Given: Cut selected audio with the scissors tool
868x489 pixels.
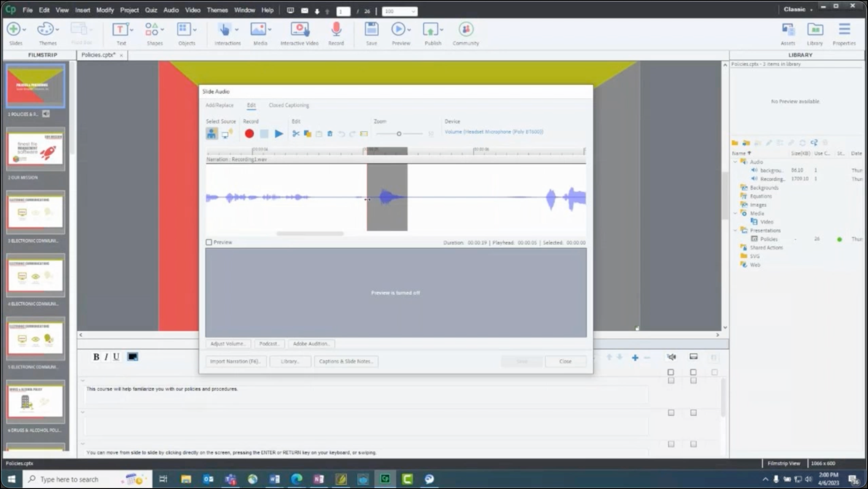Looking at the screenshot, I should pyautogui.click(x=296, y=133).
